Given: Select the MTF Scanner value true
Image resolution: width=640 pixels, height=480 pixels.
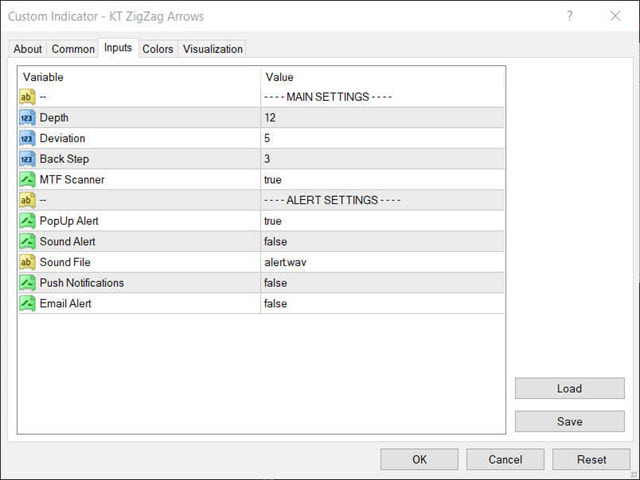Looking at the screenshot, I should coord(273,180).
